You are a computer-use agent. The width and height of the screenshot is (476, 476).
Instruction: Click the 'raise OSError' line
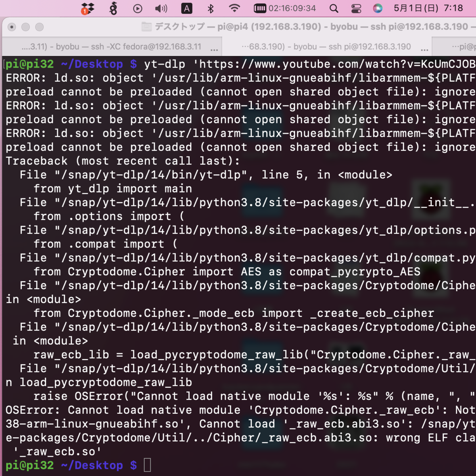(x=254, y=397)
